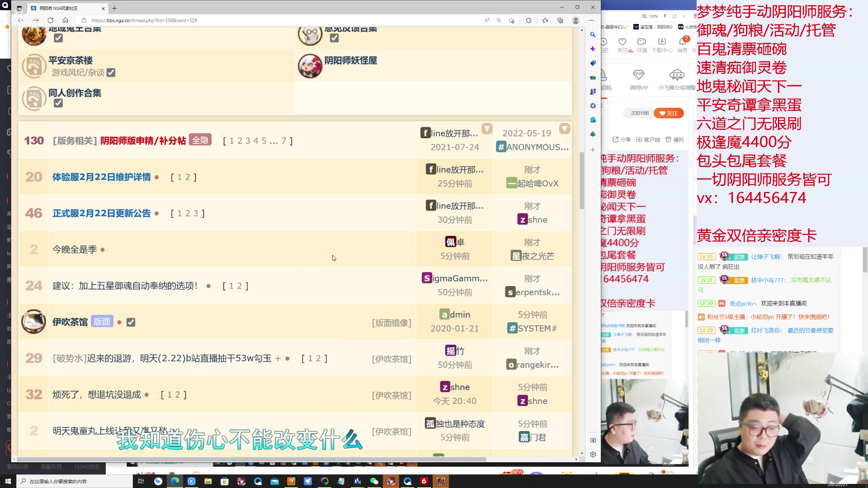Open 房间VIP diamond icon in Douyu window
The width and height of the screenshot is (868, 488).
(639, 80)
